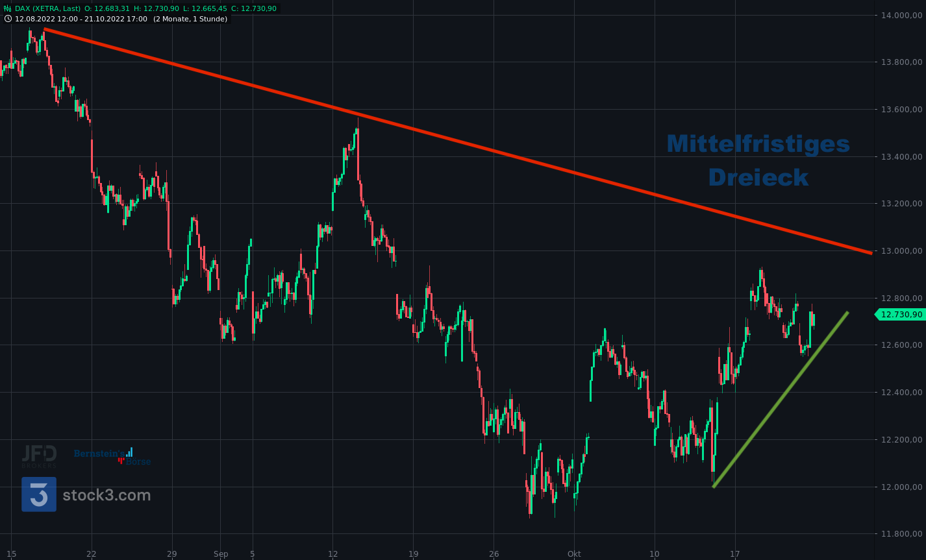Click the date range "12.08.2022 12:00 - 21.10.2022 17:00"
926x560 pixels.
[x=81, y=19]
